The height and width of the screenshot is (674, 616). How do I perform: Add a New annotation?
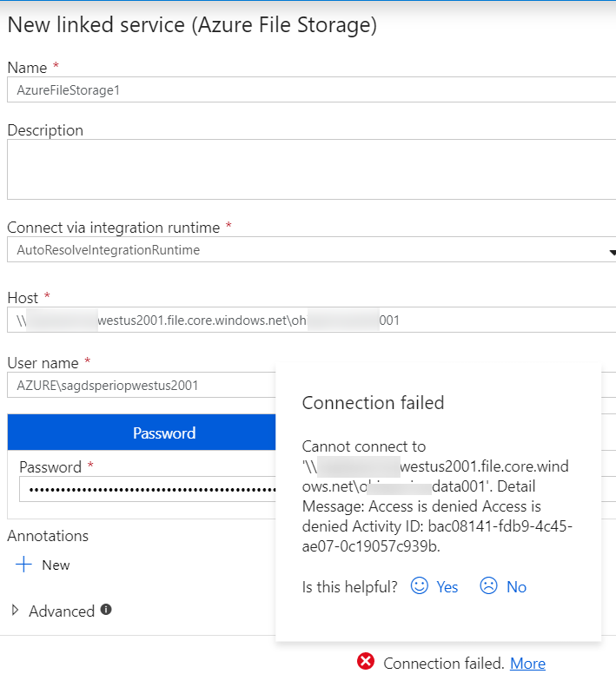coord(43,565)
